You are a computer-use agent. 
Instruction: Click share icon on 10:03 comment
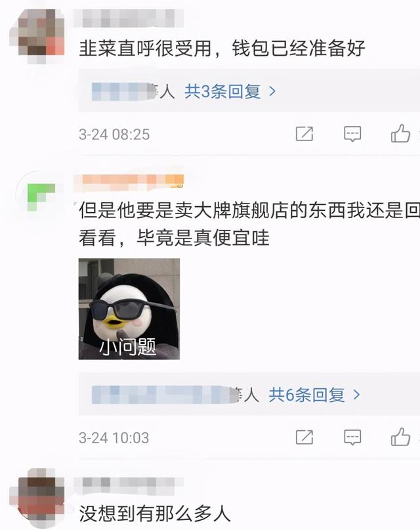[x=304, y=437]
